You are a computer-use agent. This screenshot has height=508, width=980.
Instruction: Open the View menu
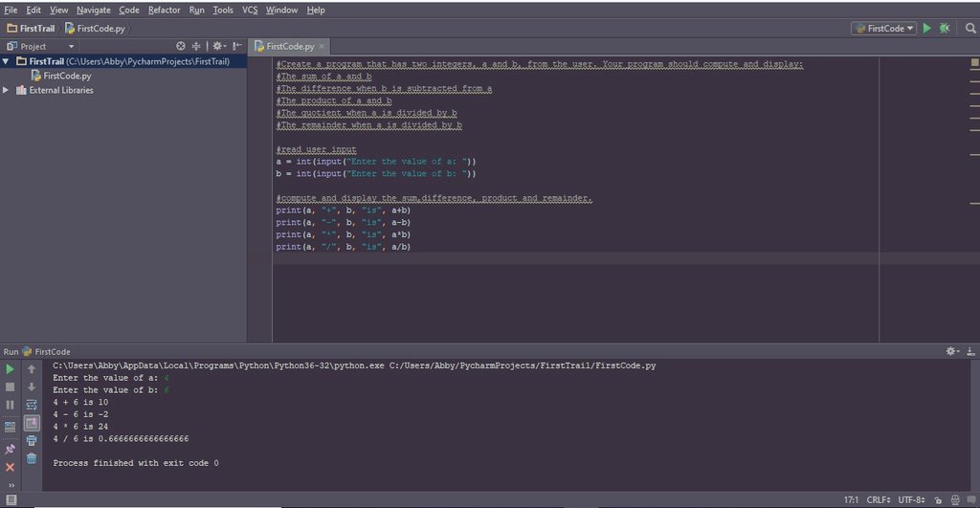(58, 10)
